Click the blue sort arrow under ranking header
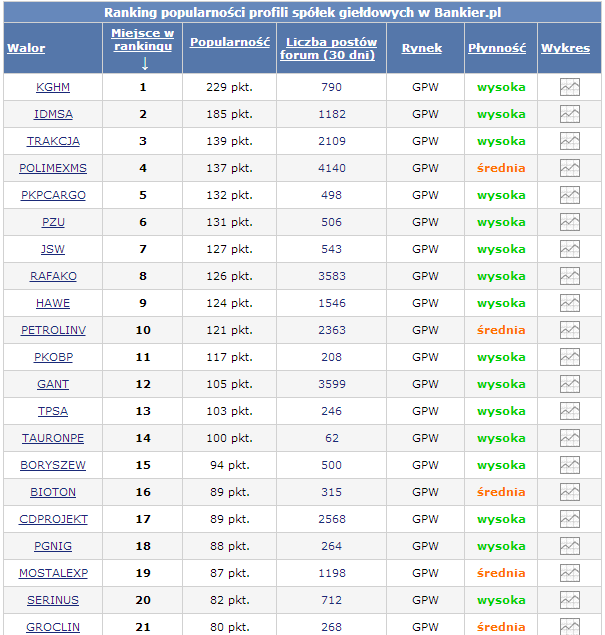605x635 pixels. 144,64
